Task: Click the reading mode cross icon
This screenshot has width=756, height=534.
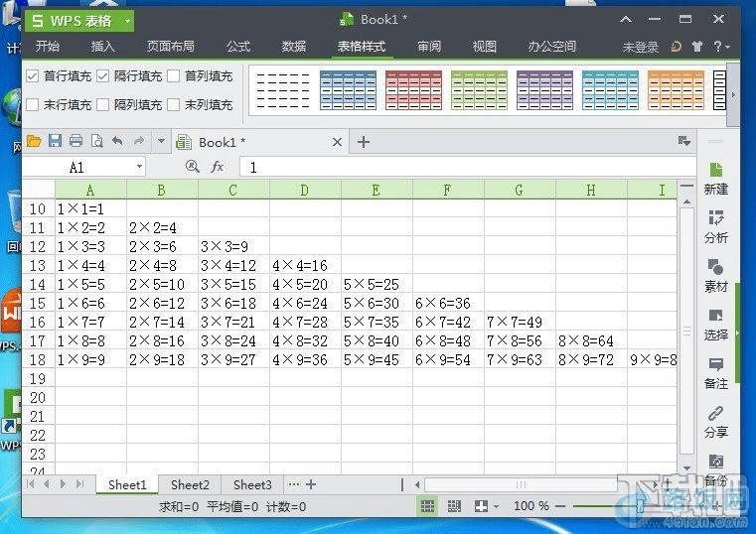Action: 481,506
